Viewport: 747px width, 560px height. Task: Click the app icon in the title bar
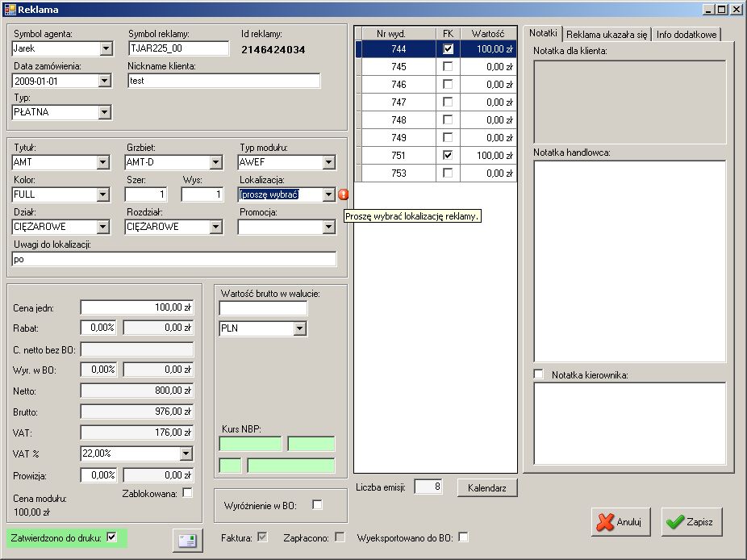coord(10,9)
